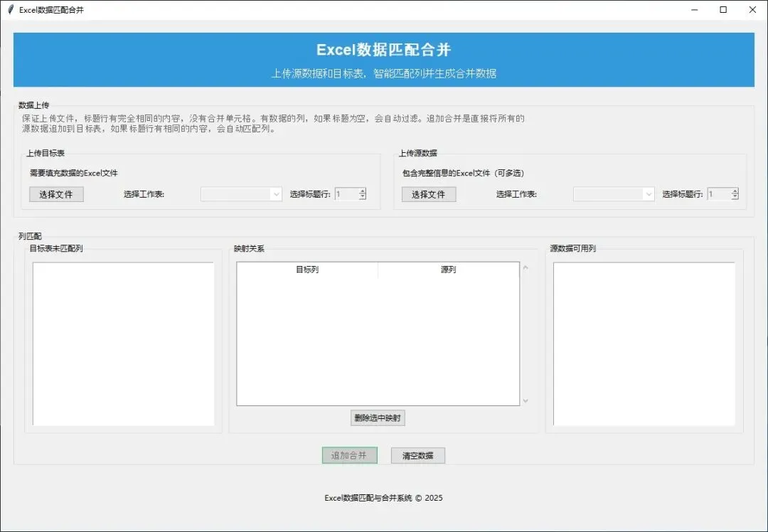Screen dimensions: 768x532
Task: Decrease the target table 选择标题行 value
Action: point(363,198)
